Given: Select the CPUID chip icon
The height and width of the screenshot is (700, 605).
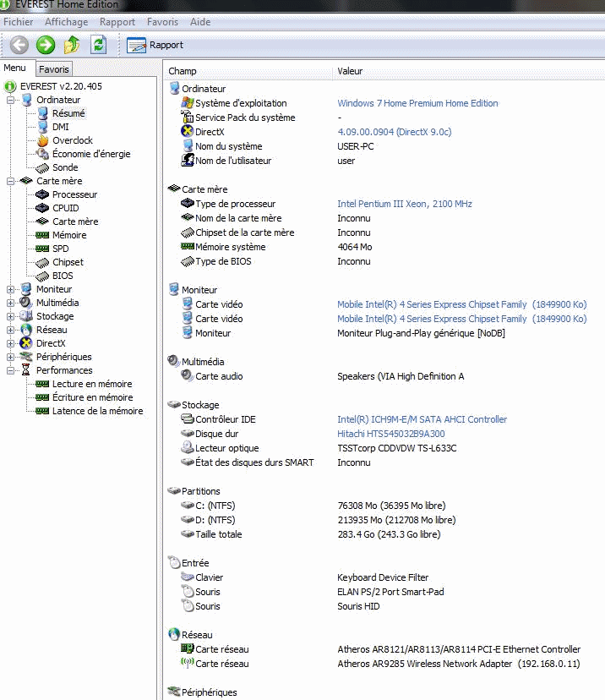Looking at the screenshot, I should pos(42,208).
